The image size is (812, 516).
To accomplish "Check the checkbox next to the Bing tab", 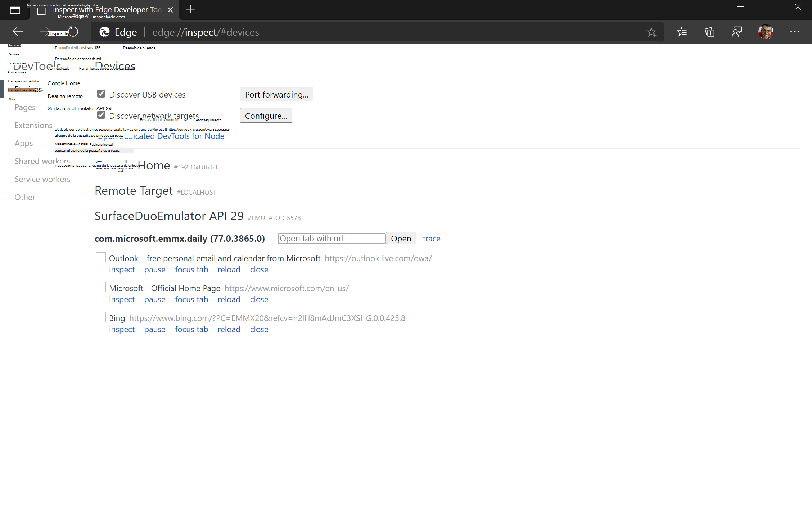I will coord(100,317).
